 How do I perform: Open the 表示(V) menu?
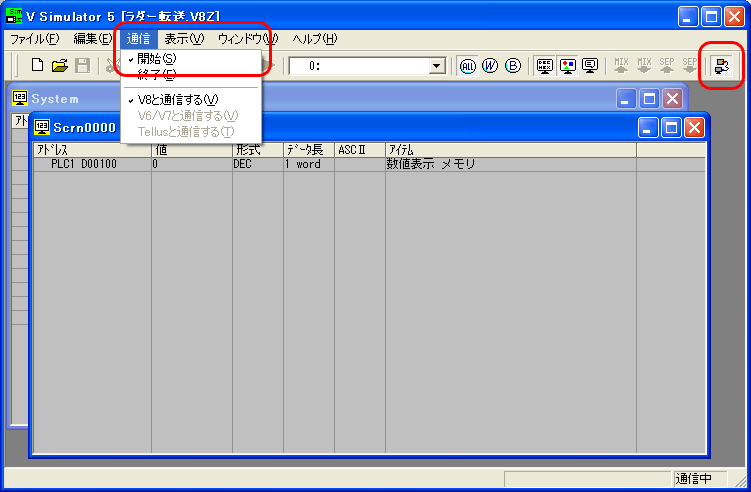184,38
